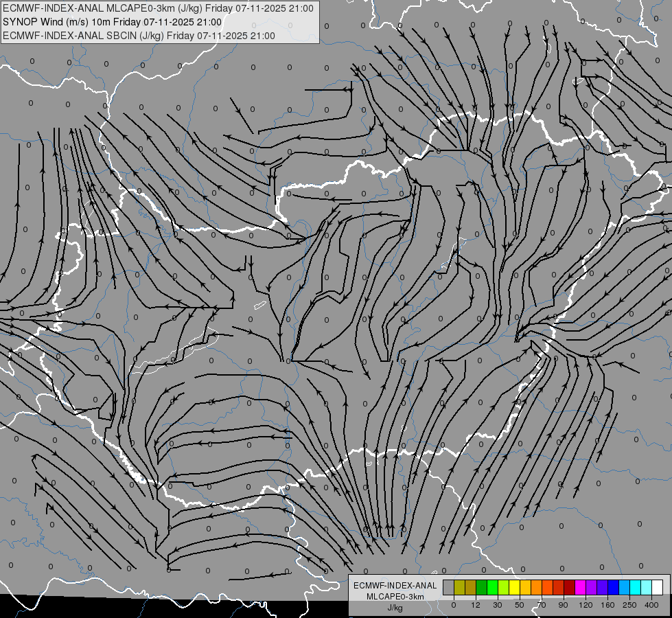Click the '70' legend tick value
This screenshot has width=672, height=618.
[x=542, y=605]
